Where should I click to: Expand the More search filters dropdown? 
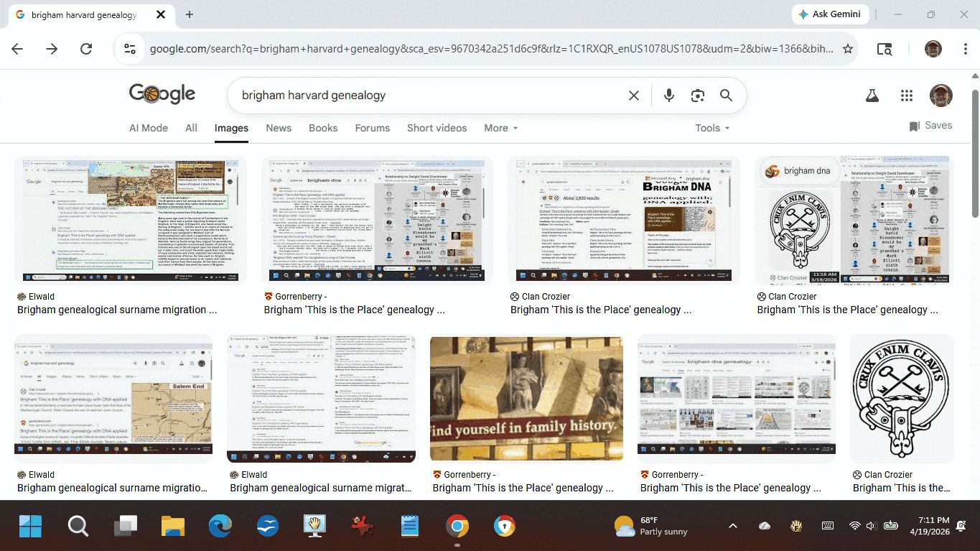coord(500,128)
